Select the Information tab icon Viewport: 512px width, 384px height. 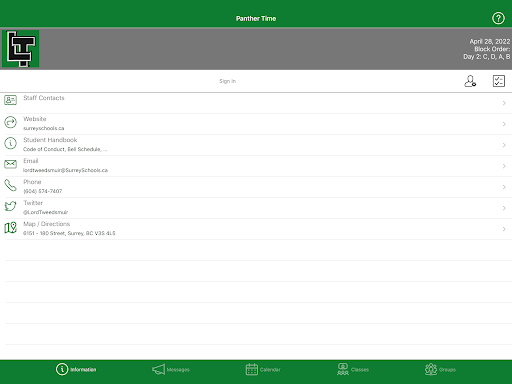(62, 369)
